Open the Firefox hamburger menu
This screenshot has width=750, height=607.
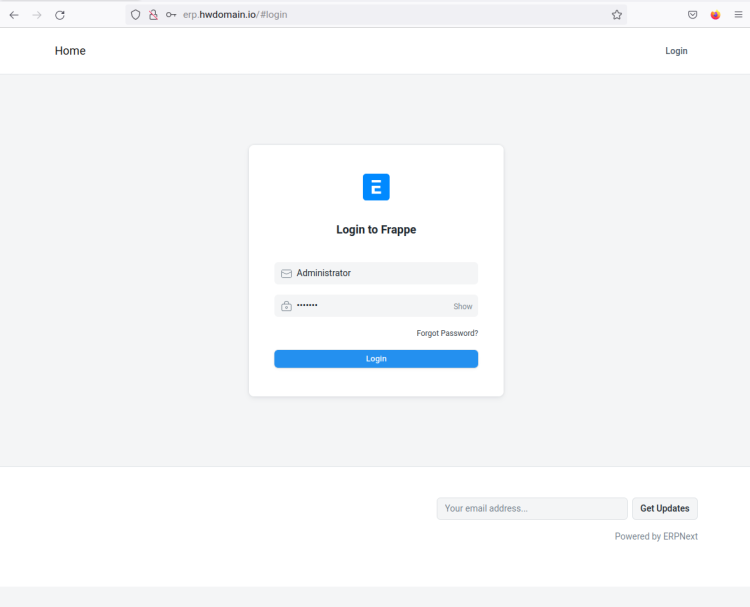738,15
